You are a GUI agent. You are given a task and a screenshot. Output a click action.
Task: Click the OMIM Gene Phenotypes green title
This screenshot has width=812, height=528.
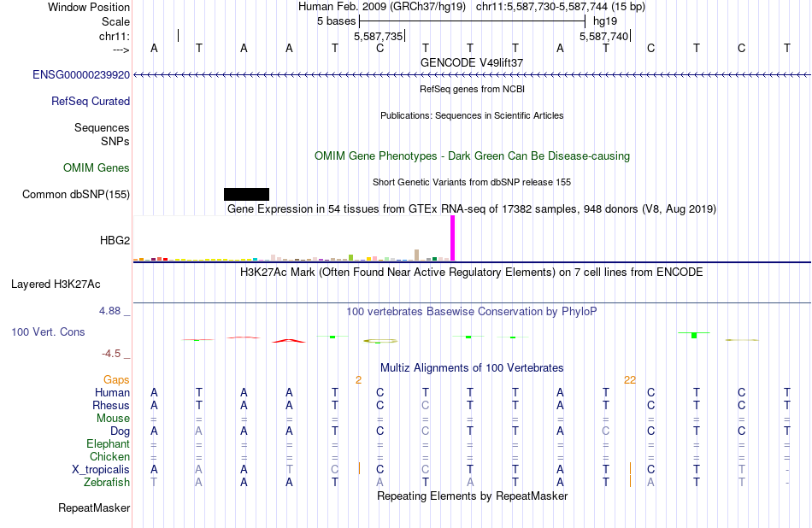[472, 155]
